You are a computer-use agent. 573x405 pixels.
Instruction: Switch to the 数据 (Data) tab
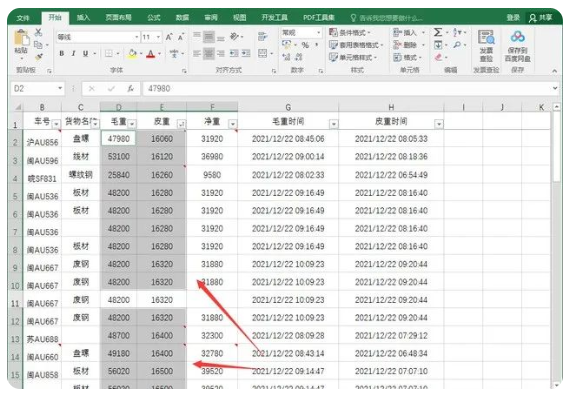tap(182, 18)
